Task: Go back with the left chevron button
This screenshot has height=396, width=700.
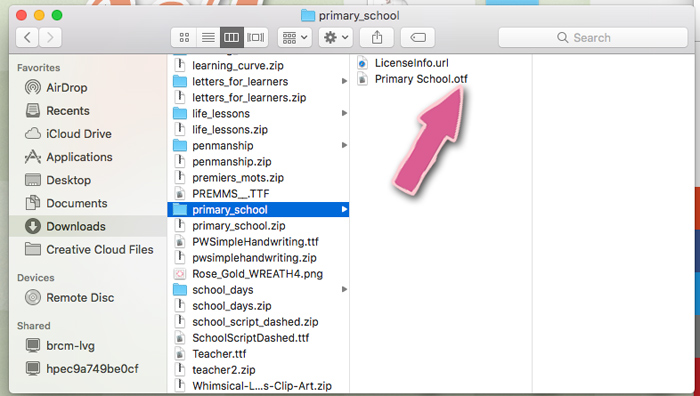Action: click(27, 38)
